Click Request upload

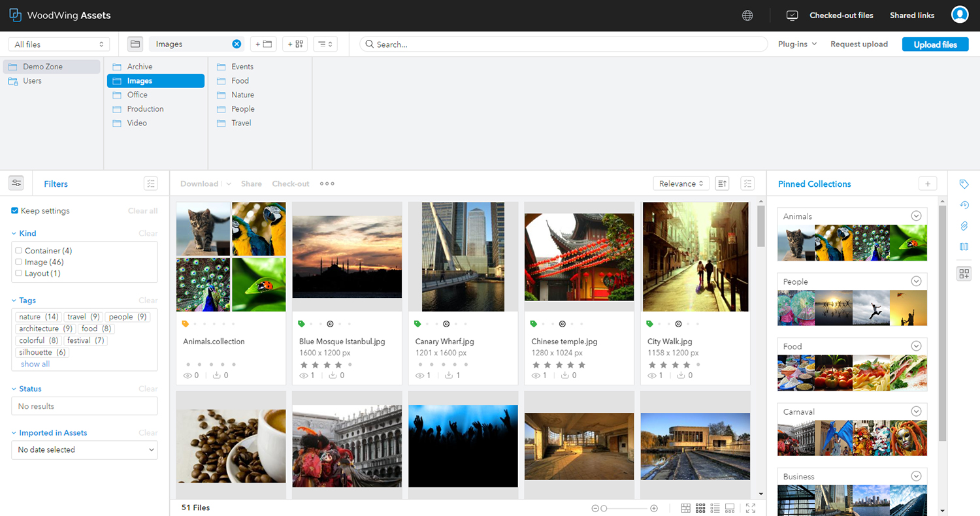point(859,44)
